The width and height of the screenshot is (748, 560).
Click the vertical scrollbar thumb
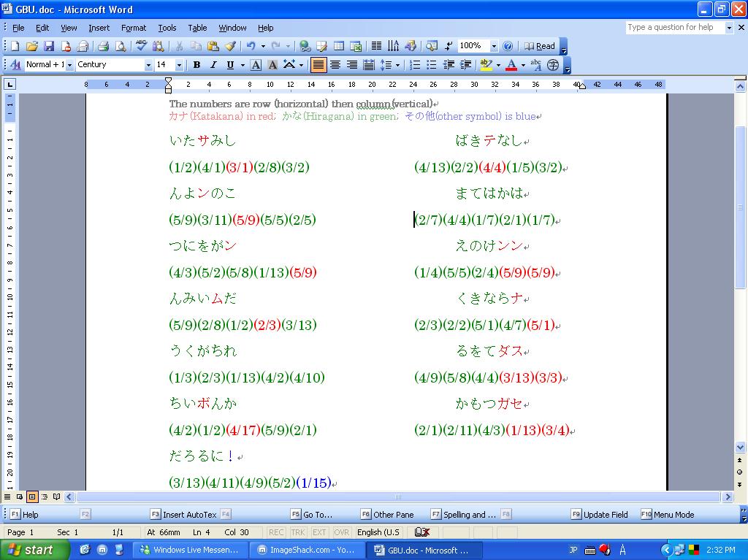click(740, 207)
